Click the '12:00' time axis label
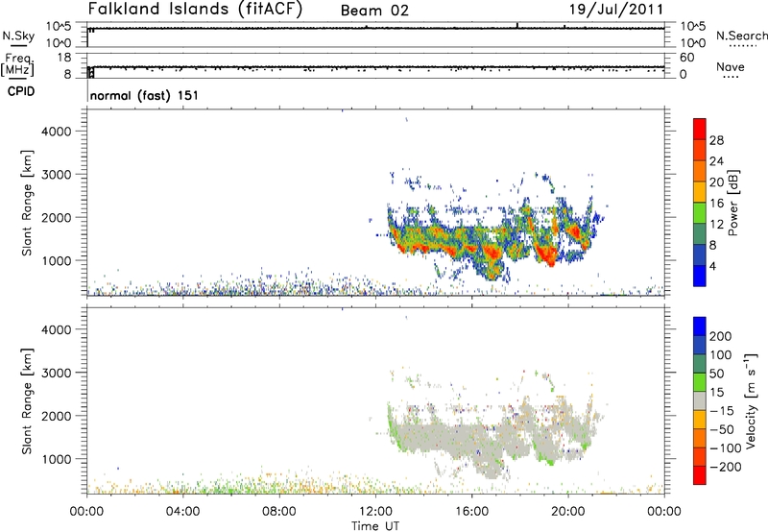The width and height of the screenshot is (768, 532). pos(375,512)
